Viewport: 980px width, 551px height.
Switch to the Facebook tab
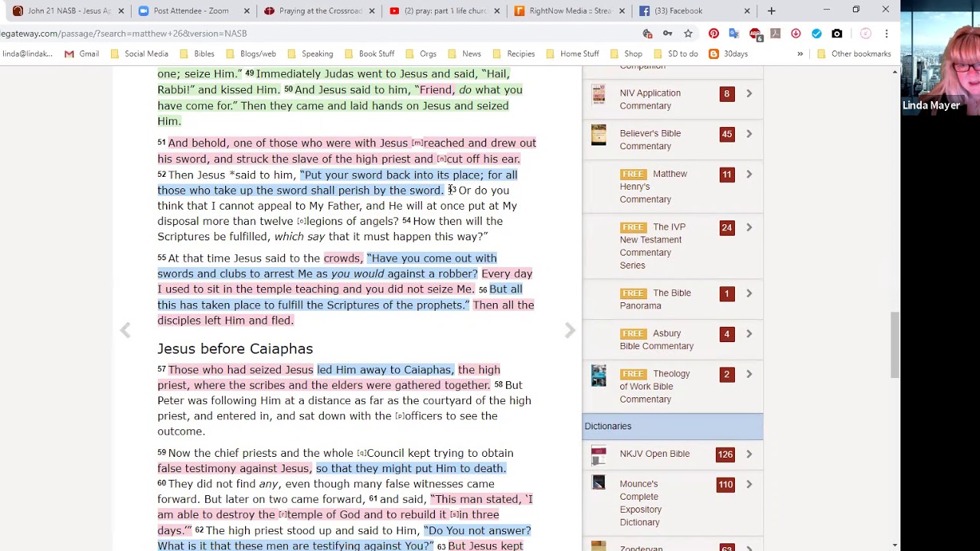point(680,11)
